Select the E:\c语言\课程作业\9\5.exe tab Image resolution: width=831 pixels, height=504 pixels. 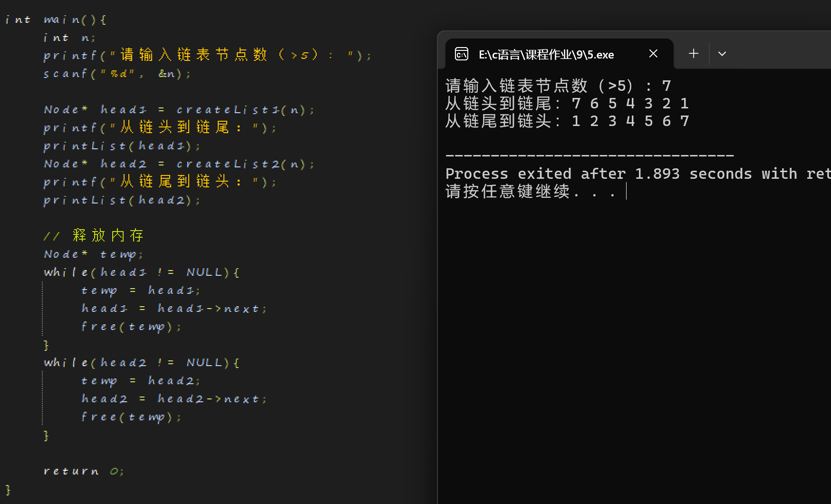559,54
